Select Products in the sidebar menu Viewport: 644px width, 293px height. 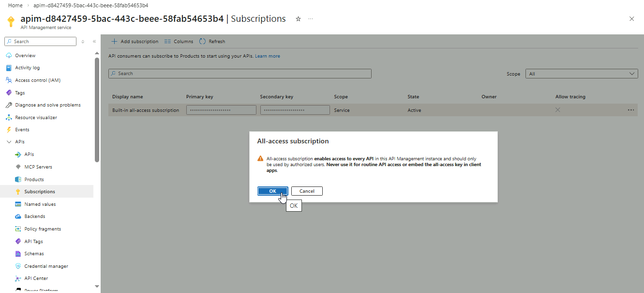34,180
